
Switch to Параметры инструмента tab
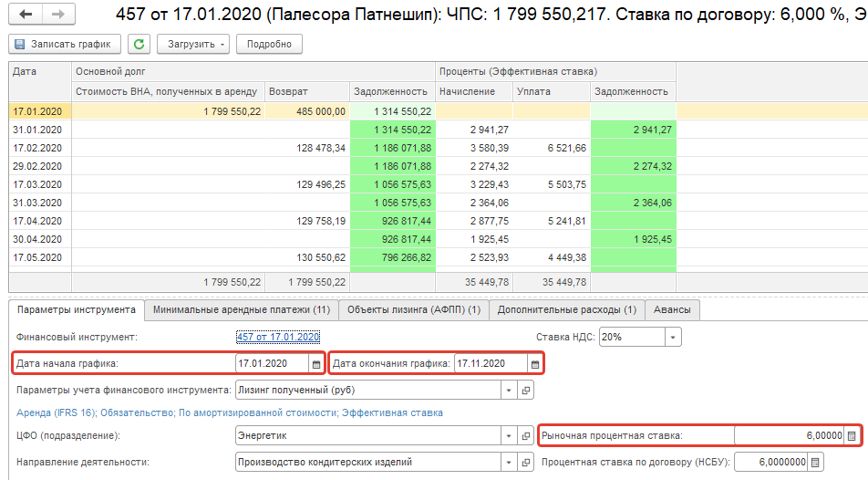tap(77, 310)
